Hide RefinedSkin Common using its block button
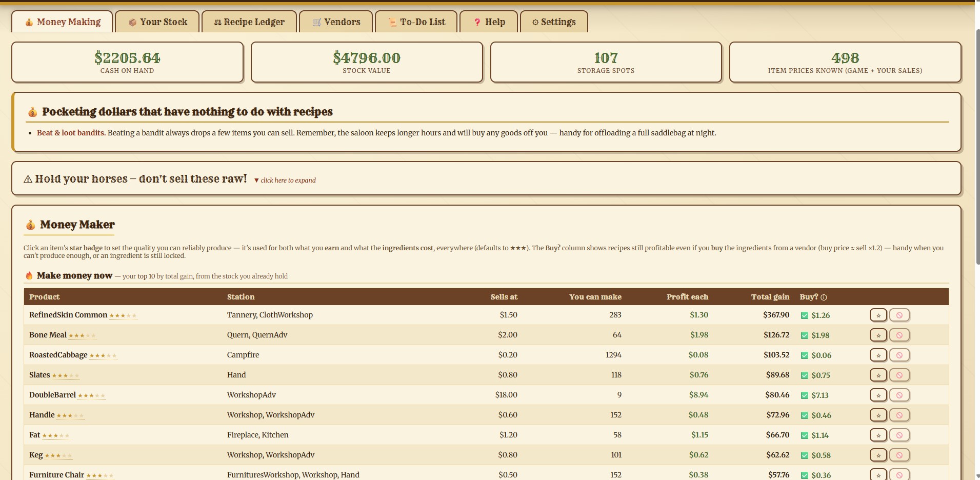The image size is (980, 480). click(x=899, y=315)
